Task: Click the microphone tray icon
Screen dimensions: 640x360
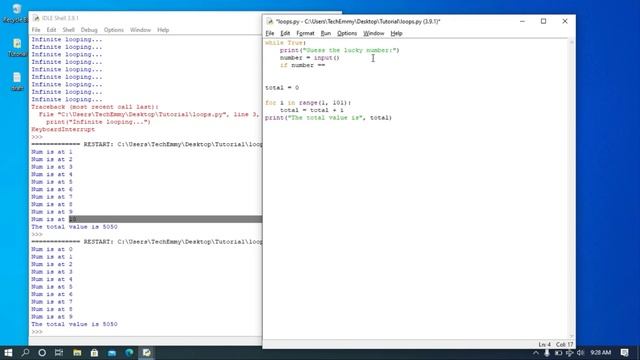Action: (x=547, y=353)
